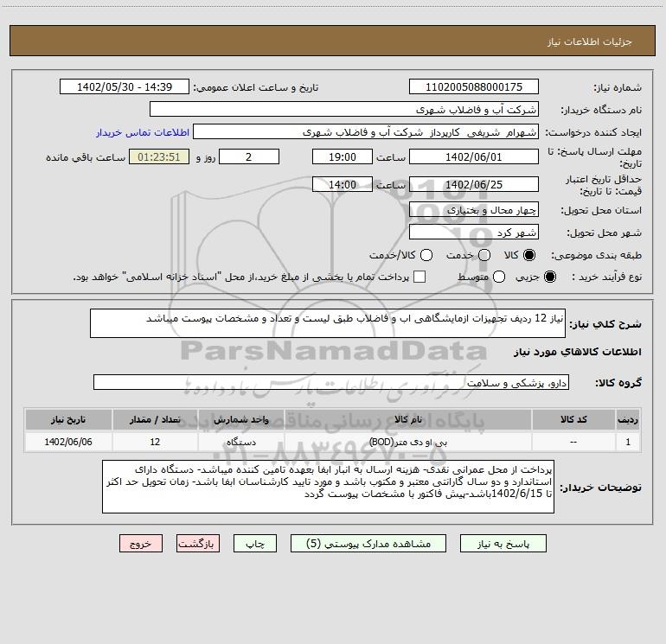Viewport: 666px width, 644px height.
Task: Select the جزیی purchase type radio
Action: point(549,277)
